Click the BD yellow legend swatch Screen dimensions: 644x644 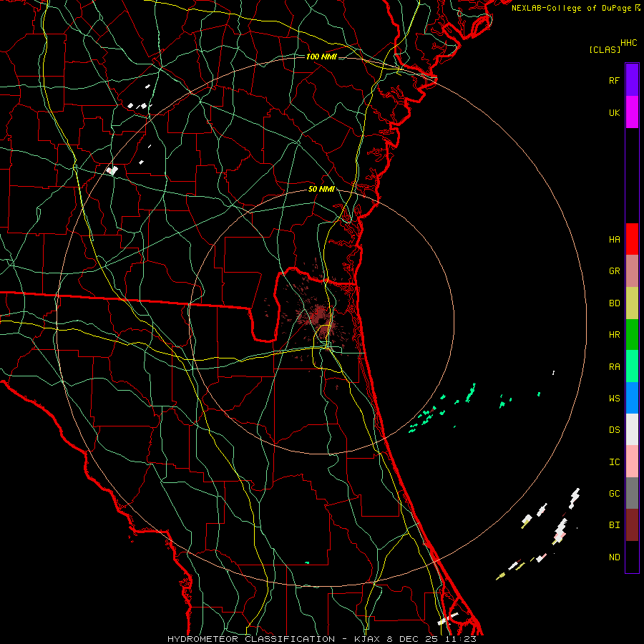point(632,303)
